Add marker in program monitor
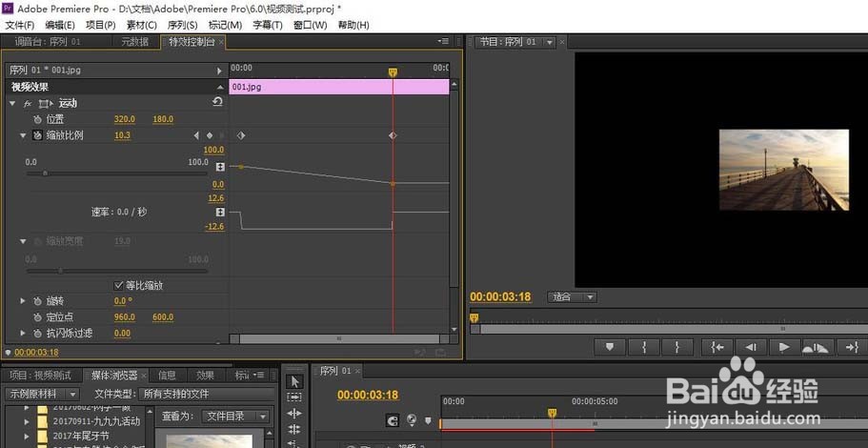This screenshot has height=448, width=868. click(610, 347)
